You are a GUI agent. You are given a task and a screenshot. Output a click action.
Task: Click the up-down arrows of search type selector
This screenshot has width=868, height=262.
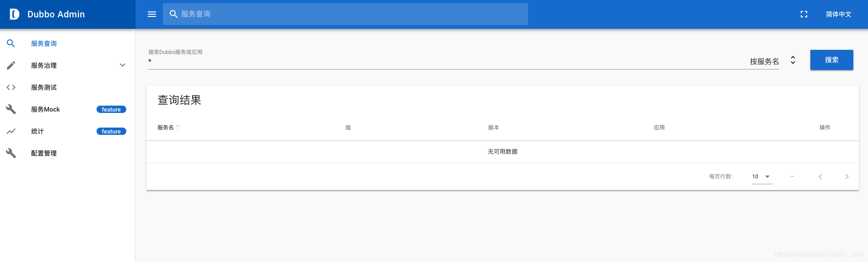[x=793, y=60]
